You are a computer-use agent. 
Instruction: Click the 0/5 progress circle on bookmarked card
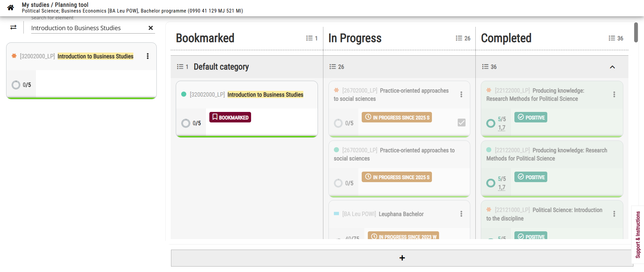point(186,123)
